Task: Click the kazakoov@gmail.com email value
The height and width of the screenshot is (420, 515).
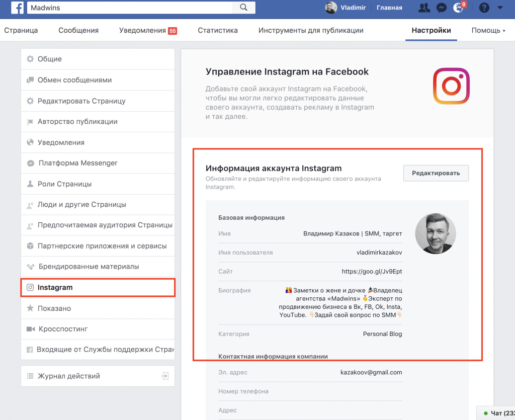Action: click(371, 372)
